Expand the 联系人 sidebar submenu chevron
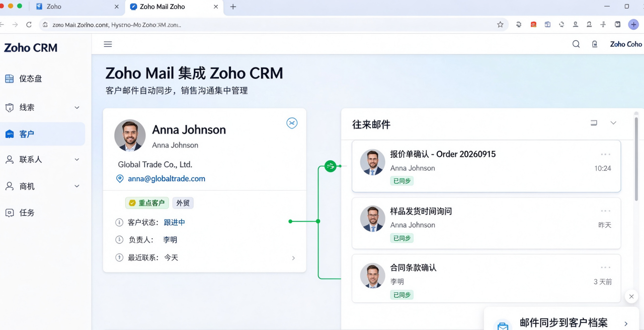 click(x=77, y=160)
